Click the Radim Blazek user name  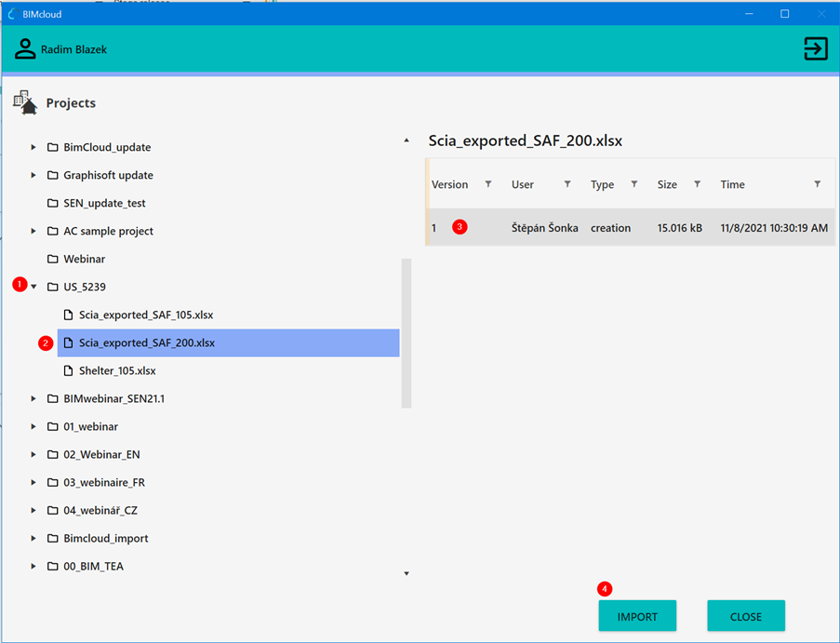(73, 49)
